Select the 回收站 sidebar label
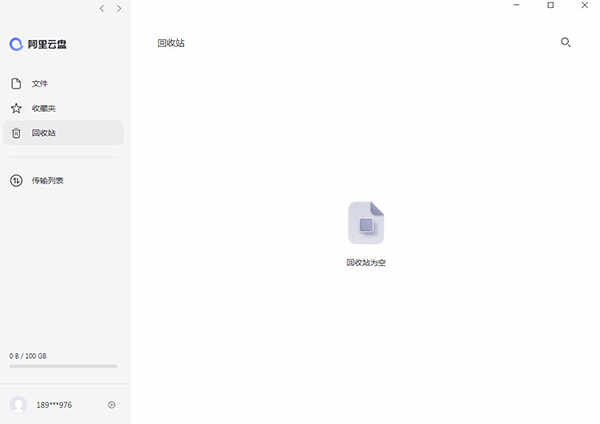The image size is (600, 424). (44, 133)
